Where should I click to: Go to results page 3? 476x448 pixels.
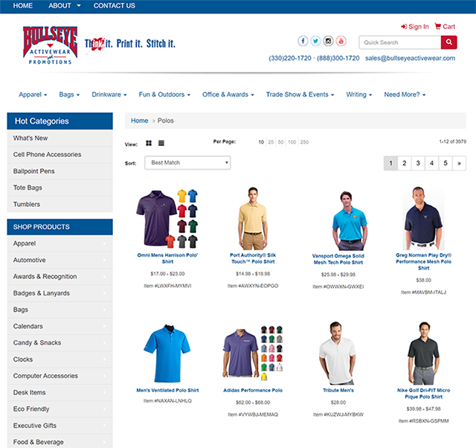[x=418, y=163]
